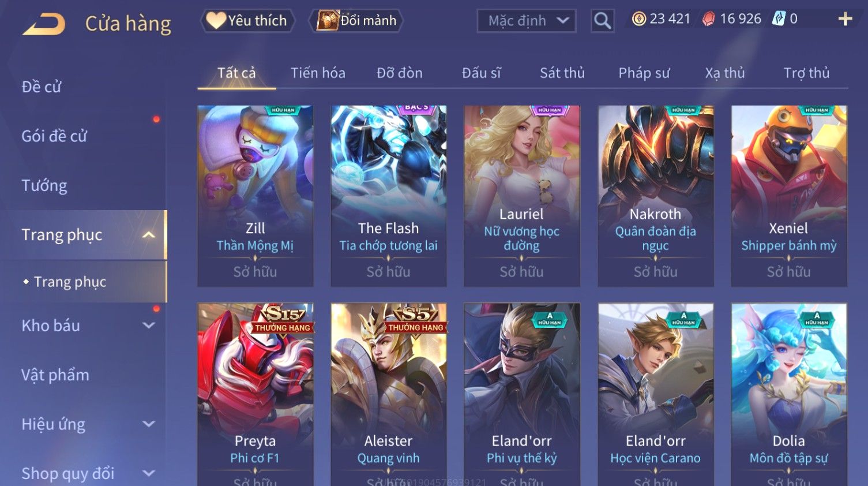Open the search magnifier icon
This screenshot has height=486, width=868.
click(602, 21)
